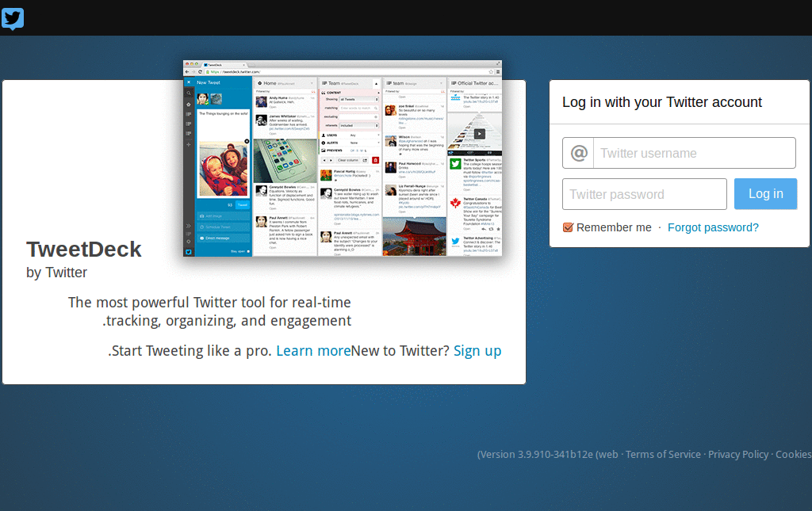Click the Log in button

click(x=765, y=194)
